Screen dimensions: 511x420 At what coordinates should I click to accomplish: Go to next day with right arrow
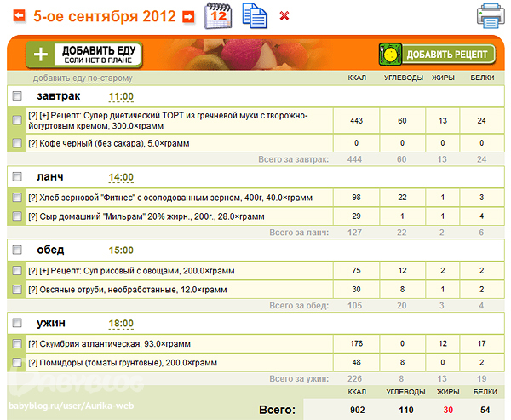tap(188, 16)
